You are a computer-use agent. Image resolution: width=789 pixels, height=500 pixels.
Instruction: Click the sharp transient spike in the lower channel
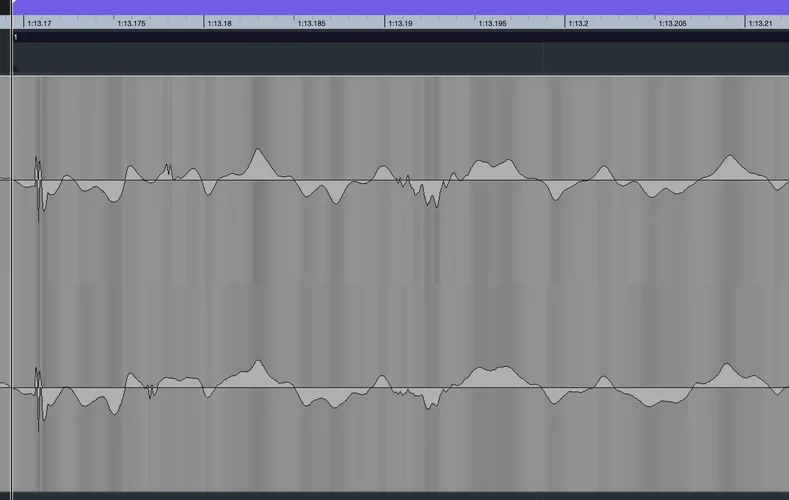[38, 399]
